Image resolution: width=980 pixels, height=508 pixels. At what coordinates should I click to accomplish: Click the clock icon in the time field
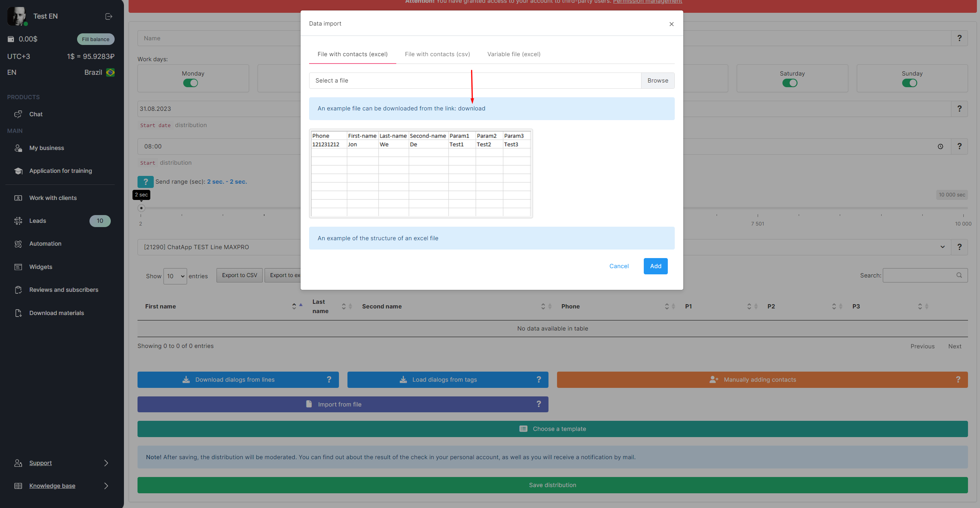point(940,146)
